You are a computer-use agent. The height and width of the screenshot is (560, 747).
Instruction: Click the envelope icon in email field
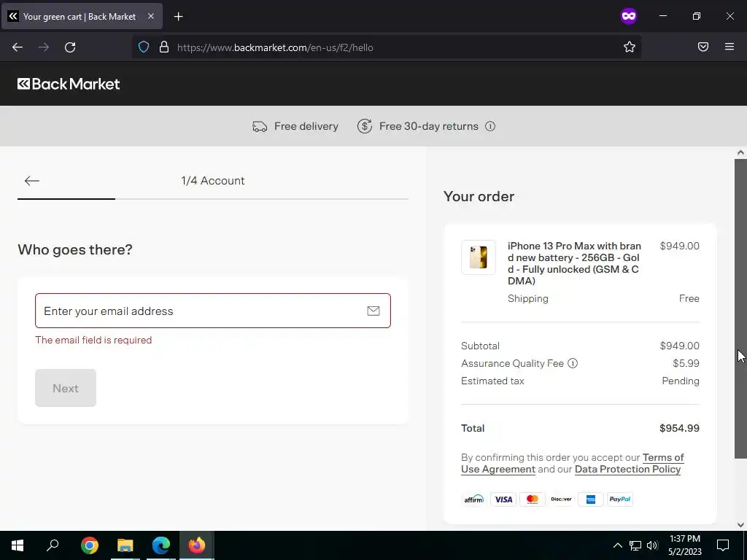tap(373, 311)
